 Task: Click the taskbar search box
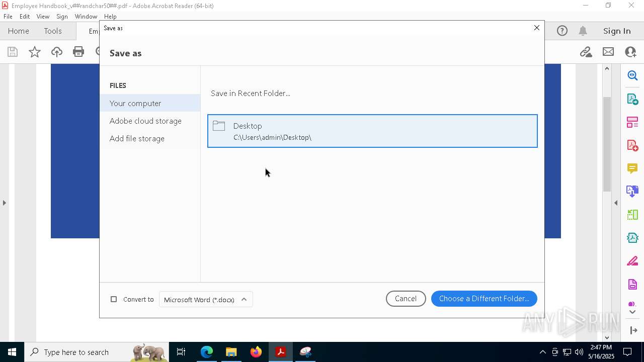point(97,352)
